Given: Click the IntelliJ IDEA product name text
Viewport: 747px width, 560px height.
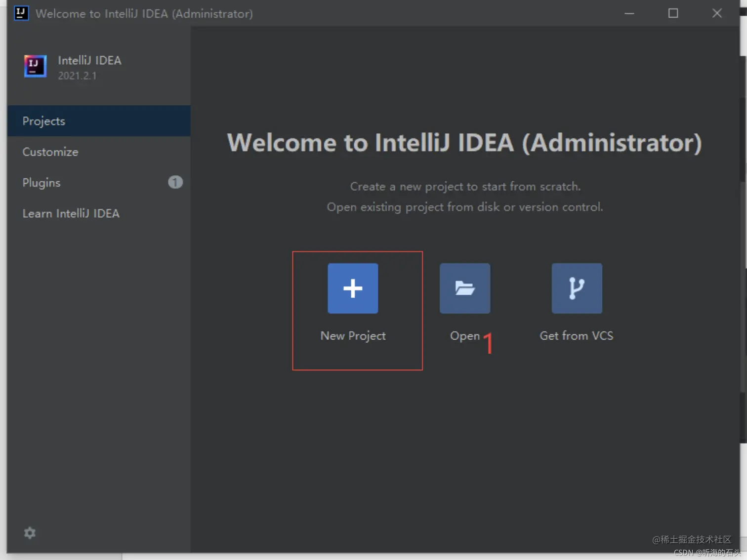Looking at the screenshot, I should pos(89,60).
